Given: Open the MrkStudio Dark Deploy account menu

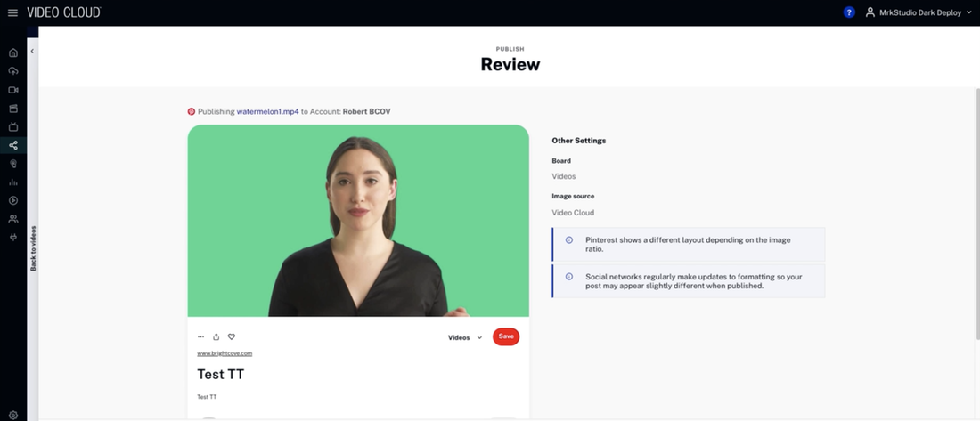Looking at the screenshot, I should pos(919,12).
